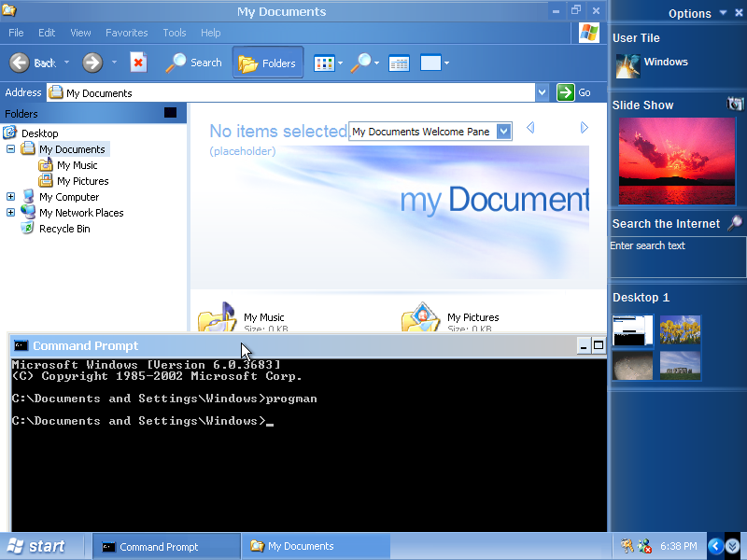This screenshot has width=747, height=560.
Task: Click the double-chevron down tray button
Action: coord(733,546)
